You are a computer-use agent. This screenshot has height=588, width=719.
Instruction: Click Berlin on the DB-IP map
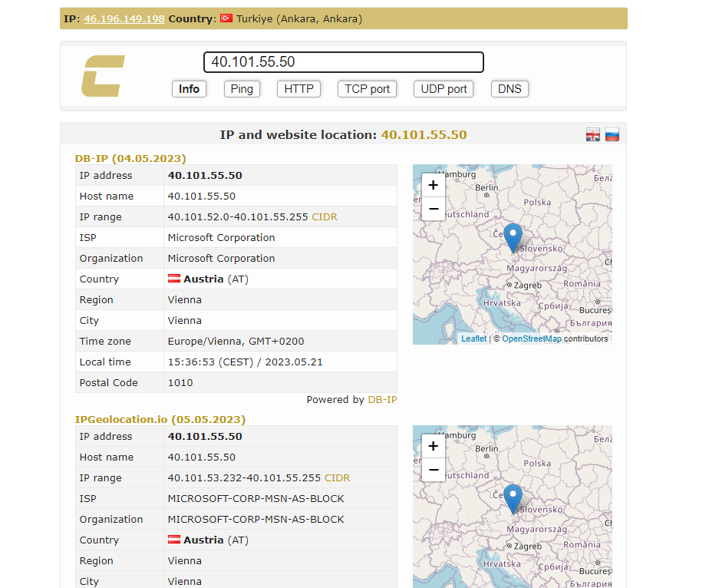[486, 187]
